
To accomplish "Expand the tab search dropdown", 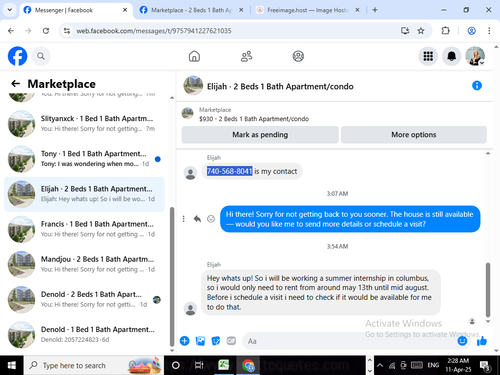I will (x=10, y=10).
